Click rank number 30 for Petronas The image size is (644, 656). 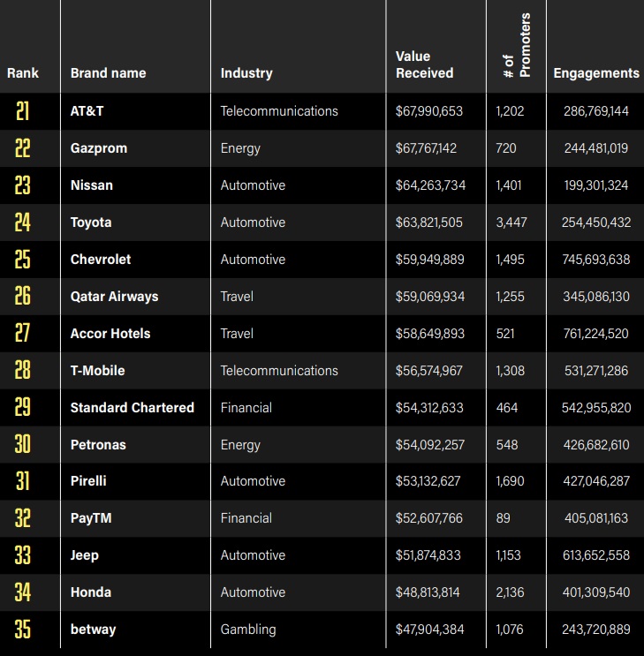[23, 445]
